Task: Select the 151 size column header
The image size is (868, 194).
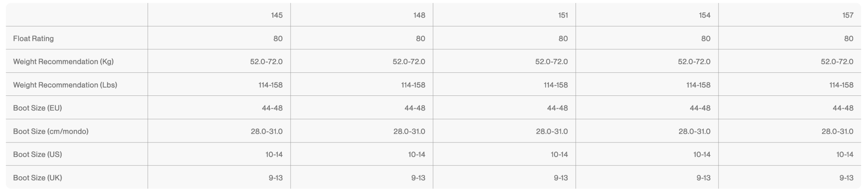Action: tap(563, 15)
